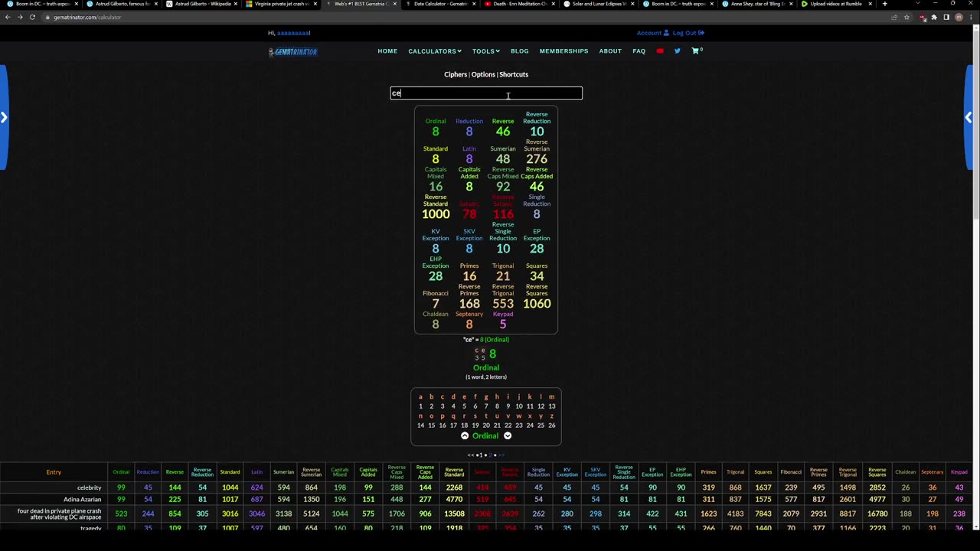The image size is (980, 551).
Task: Expand the right blue side panel arrow
Action: 969,117
